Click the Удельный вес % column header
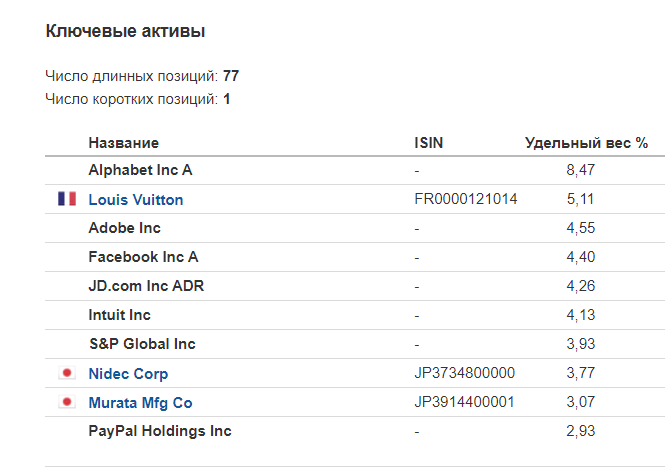 pos(586,143)
